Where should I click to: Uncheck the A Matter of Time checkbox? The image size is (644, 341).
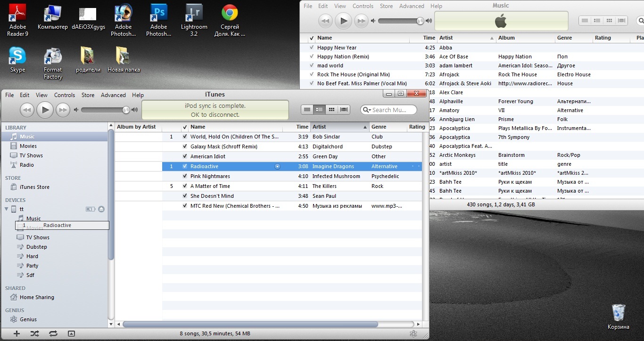(x=185, y=186)
